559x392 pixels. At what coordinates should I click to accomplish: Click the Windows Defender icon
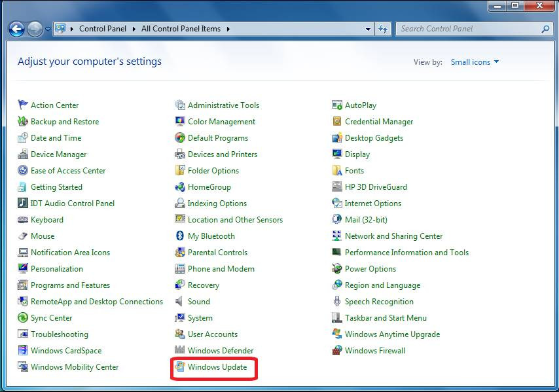tap(180, 349)
